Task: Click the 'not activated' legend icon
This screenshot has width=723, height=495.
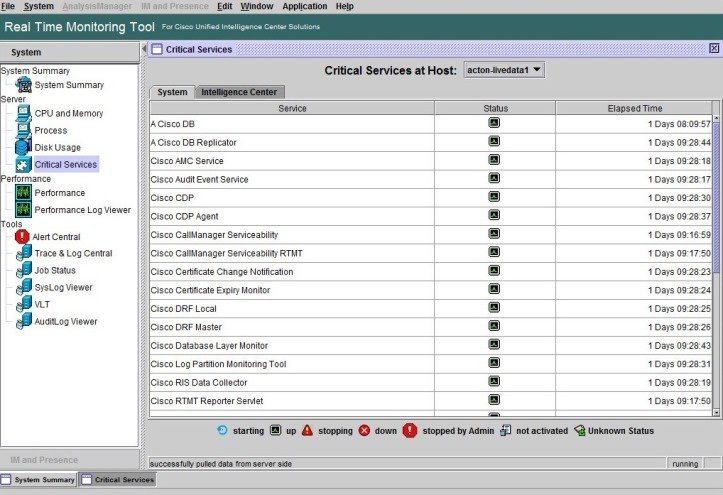Action: click(x=505, y=430)
